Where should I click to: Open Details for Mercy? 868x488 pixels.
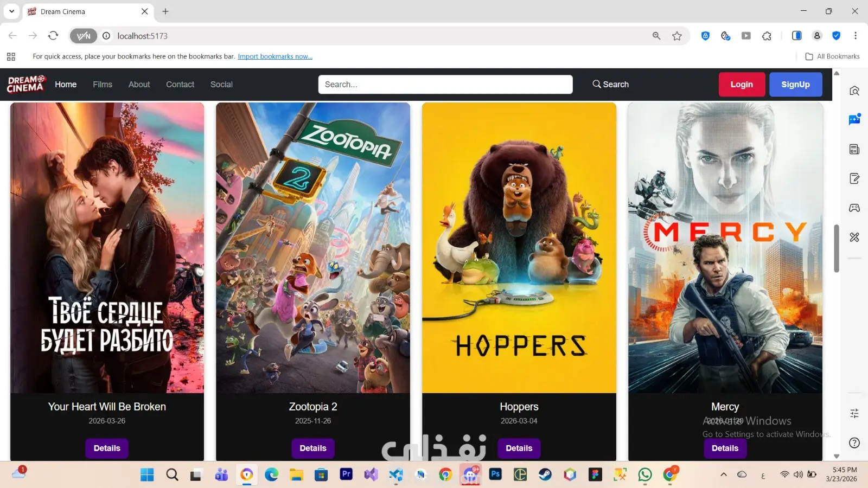pyautogui.click(x=725, y=448)
